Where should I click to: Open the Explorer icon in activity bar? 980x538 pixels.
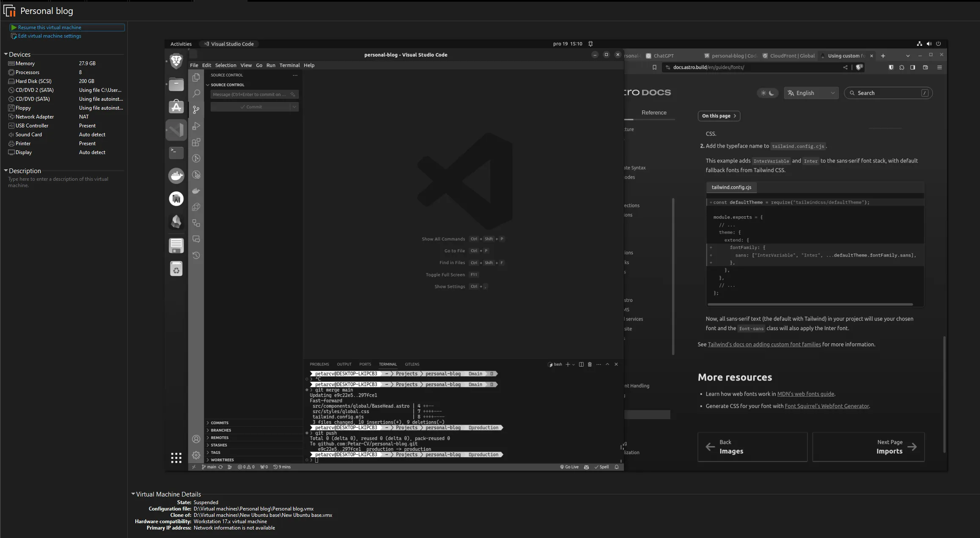point(196,77)
